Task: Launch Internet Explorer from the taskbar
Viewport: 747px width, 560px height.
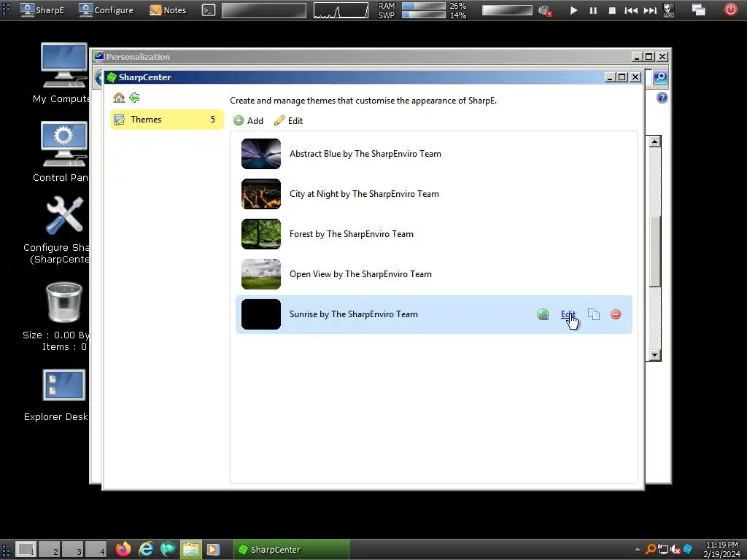Action: point(146,549)
